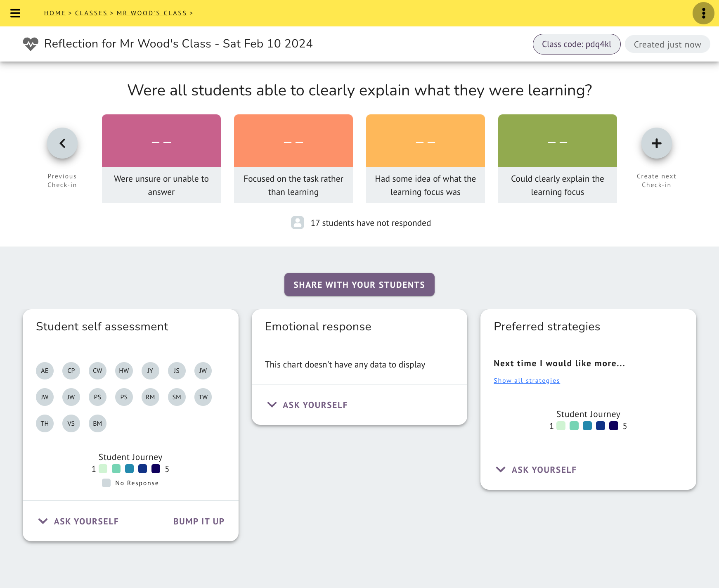719x588 pixels.
Task: Select student avatar TW
Action: (x=203, y=397)
